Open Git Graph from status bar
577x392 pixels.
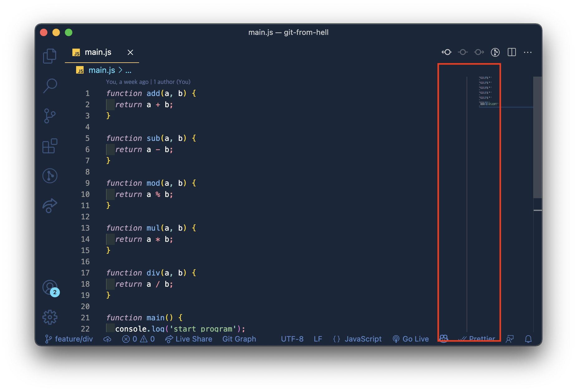(x=239, y=339)
